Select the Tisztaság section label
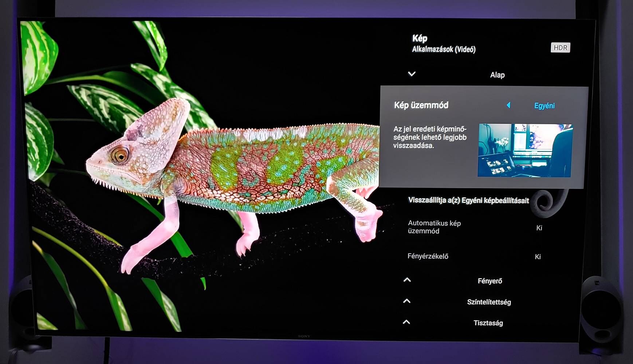Image resolution: width=633 pixels, height=364 pixels. [488, 323]
